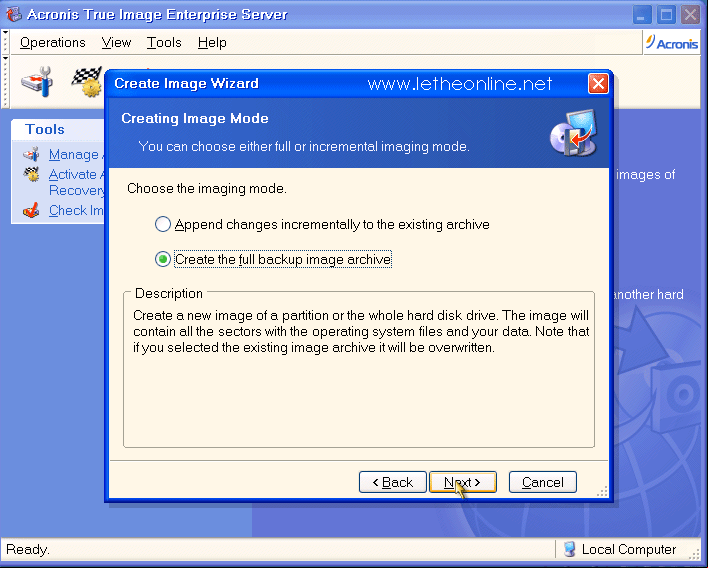
Task: Go Back in the wizard
Action: 392,482
